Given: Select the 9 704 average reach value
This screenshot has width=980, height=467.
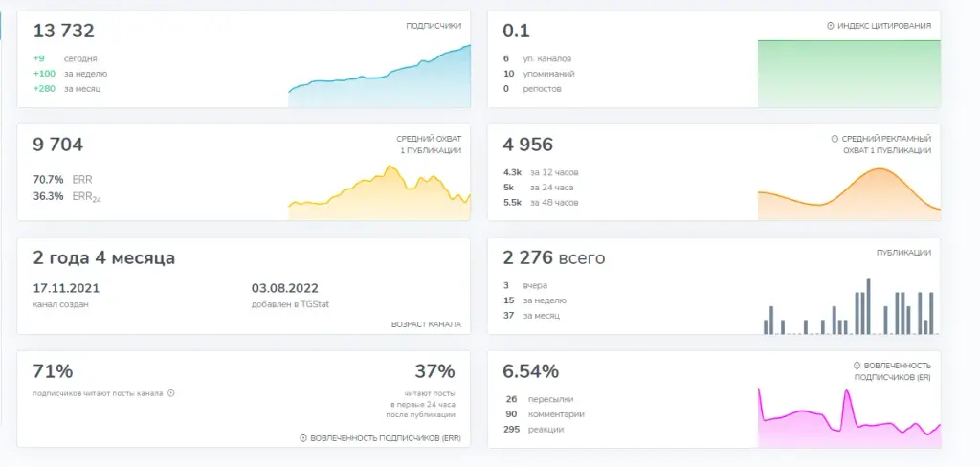Looking at the screenshot, I should pos(57,145).
